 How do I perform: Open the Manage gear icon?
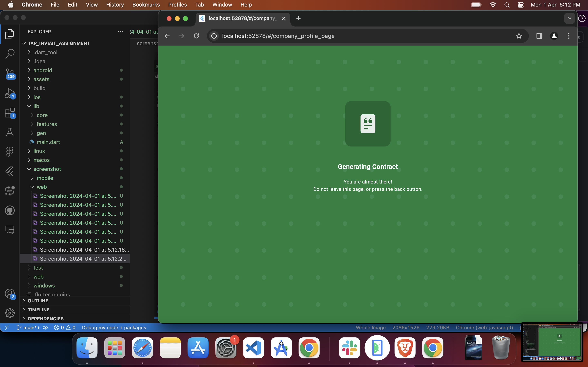point(10,313)
